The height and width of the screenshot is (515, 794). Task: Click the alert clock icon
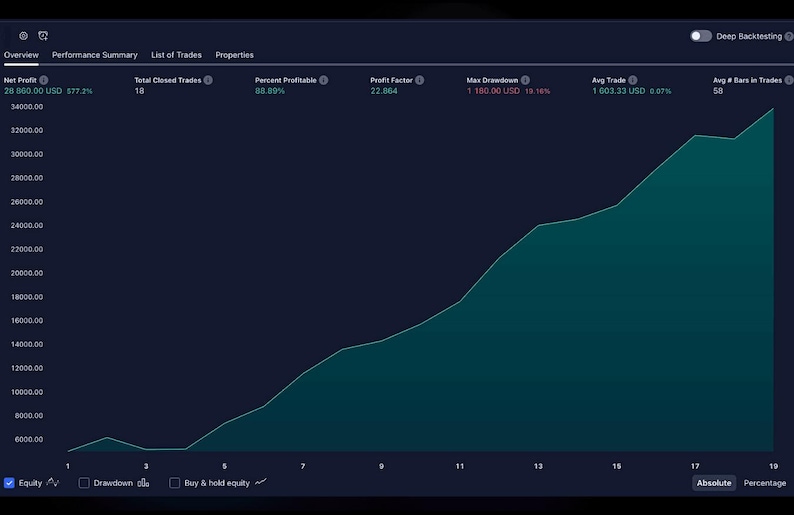pos(43,35)
